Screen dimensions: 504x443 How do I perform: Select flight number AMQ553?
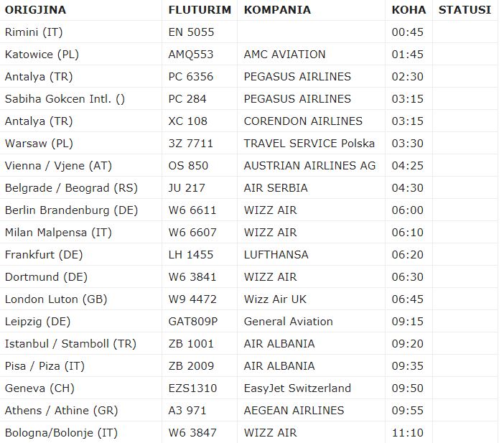(x=190, y=55)
